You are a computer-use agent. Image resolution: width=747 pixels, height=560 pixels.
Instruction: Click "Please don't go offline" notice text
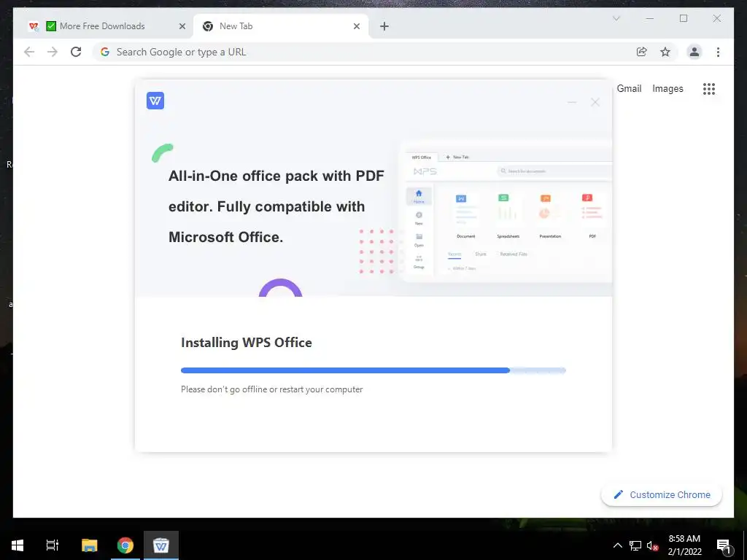pyautogui.click(x=271, y=389)
